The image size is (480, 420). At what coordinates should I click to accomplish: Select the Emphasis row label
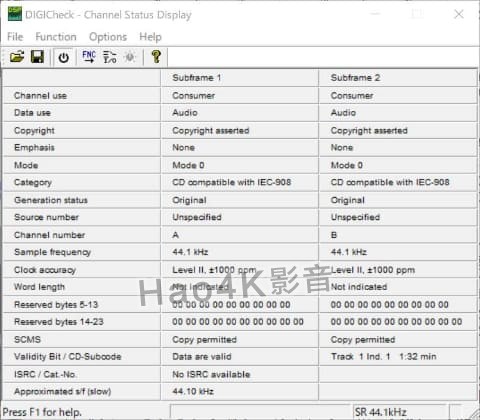click(x=34, y=148)
